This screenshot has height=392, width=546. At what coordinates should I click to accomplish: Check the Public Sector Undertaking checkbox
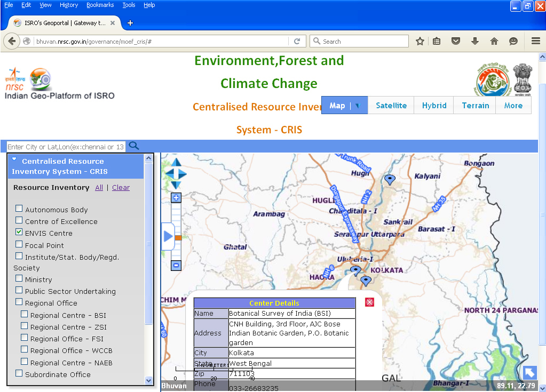[x=19, y=290]
